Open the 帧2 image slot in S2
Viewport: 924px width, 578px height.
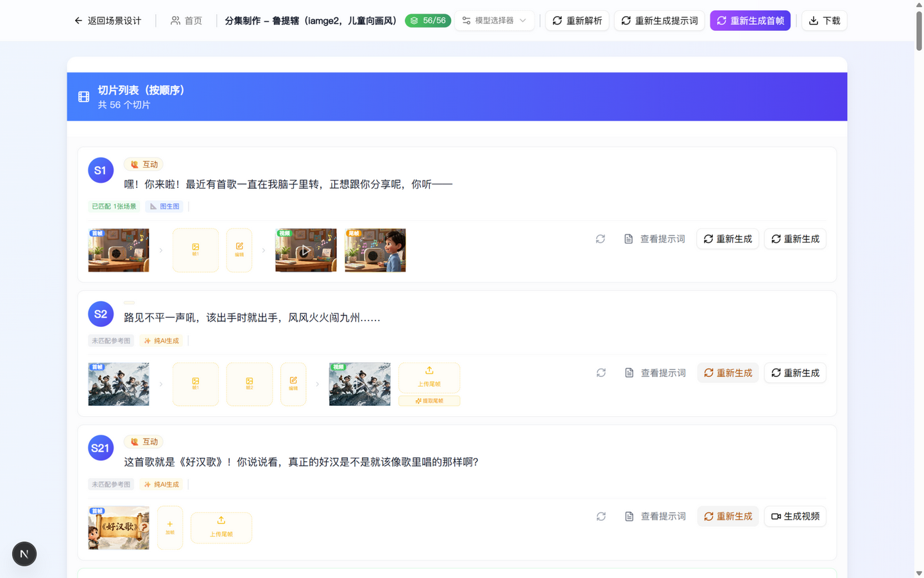tap(250, 384)
